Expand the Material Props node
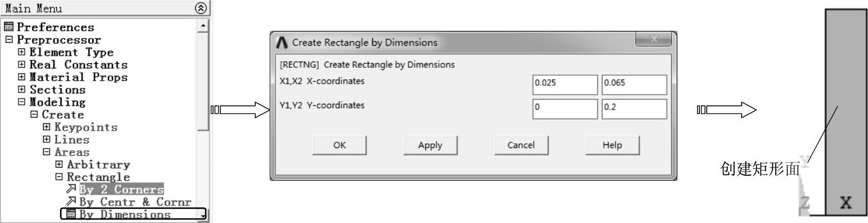This screenshot has width=868, height=223. (22, 77)
